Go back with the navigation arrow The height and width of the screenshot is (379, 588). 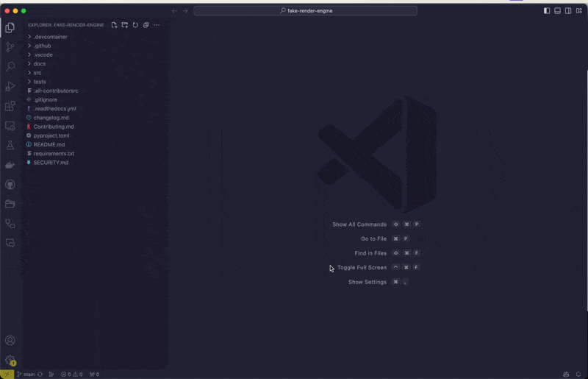click(174, 11)
